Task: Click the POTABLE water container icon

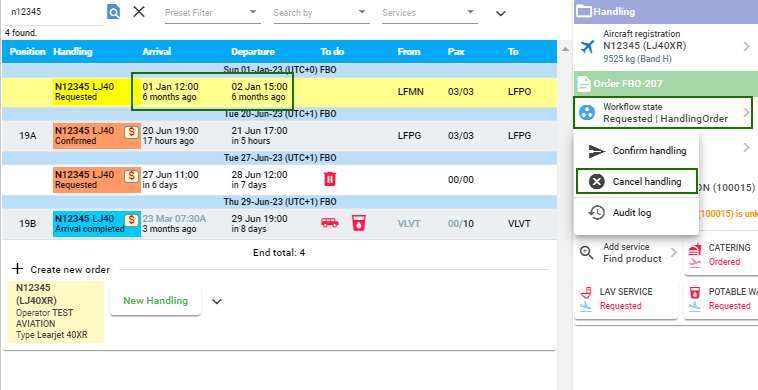Action: click(695, 292)
